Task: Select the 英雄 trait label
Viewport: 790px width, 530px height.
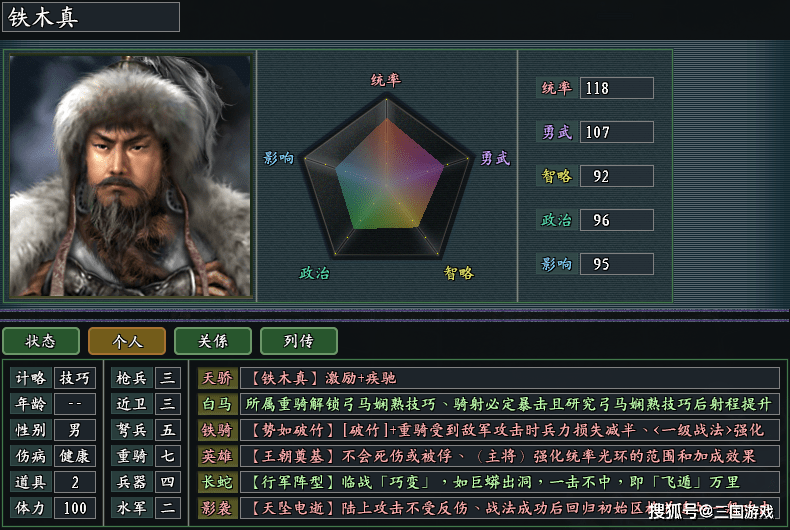Action: point(217,456)
